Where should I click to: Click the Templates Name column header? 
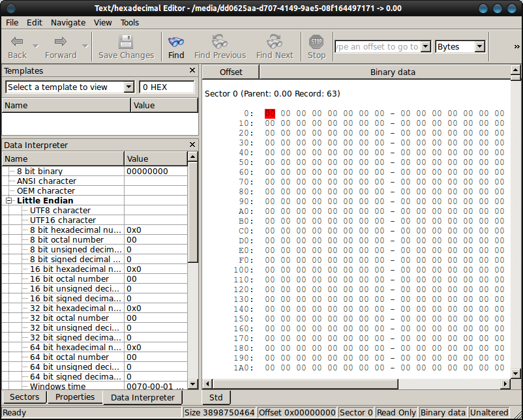click(67, 106)
